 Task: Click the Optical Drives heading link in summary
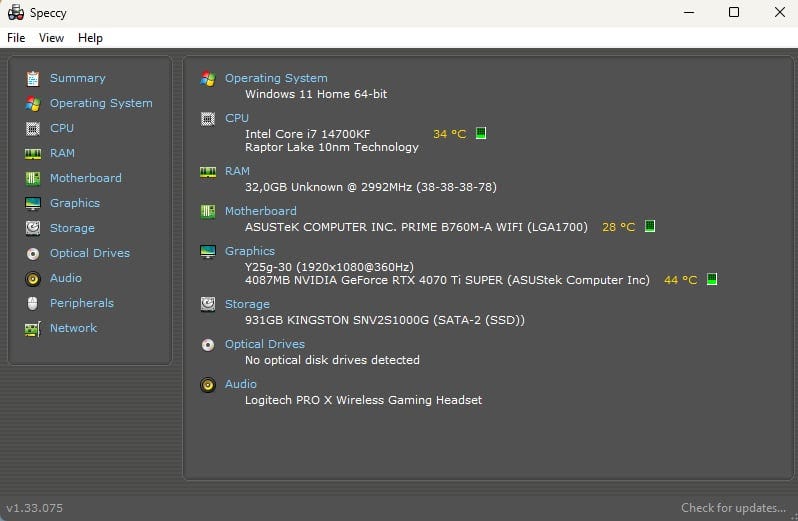265,344
